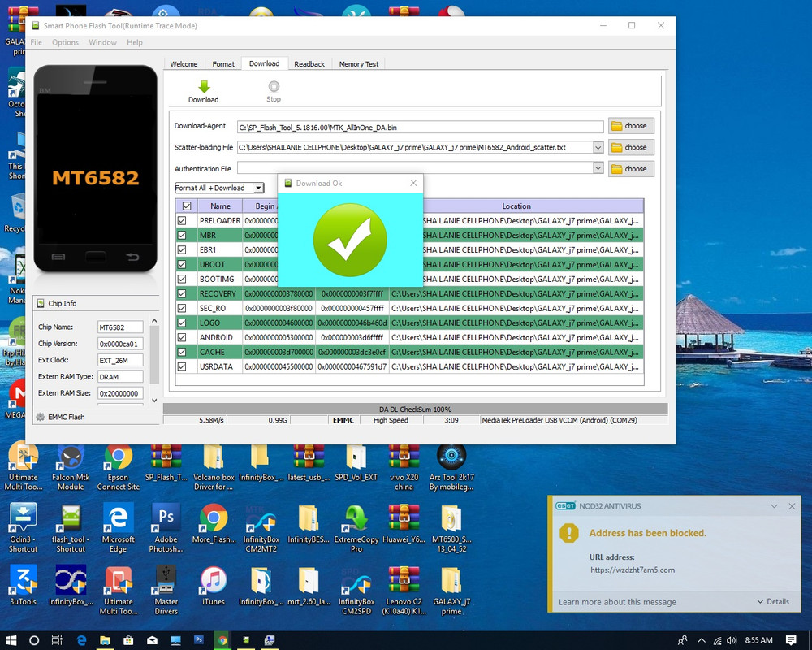Open the File menu
Image resolution: width=812 pixels, height=650 pixels.
coord(37,42)
